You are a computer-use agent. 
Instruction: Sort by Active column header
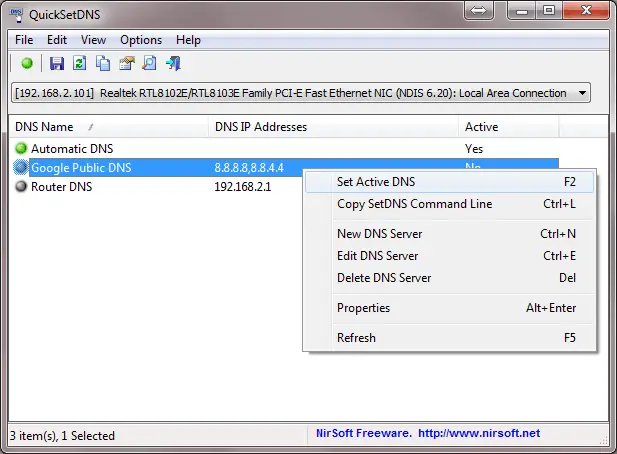[x=508, y=127]
